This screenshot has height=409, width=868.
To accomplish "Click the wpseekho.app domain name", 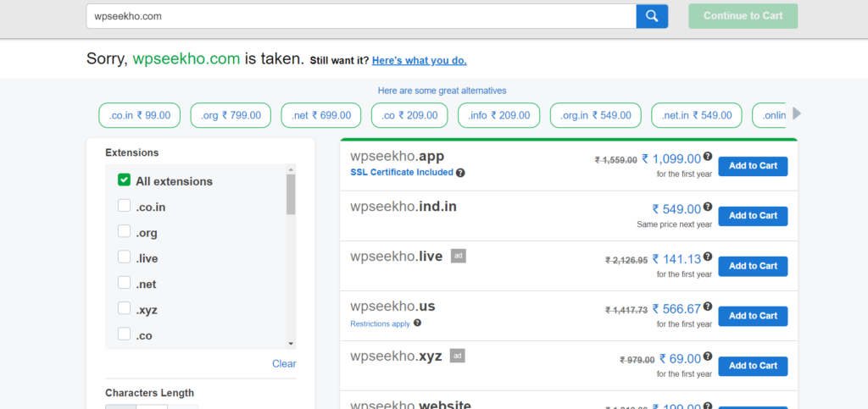I will [x=398, y=157].
